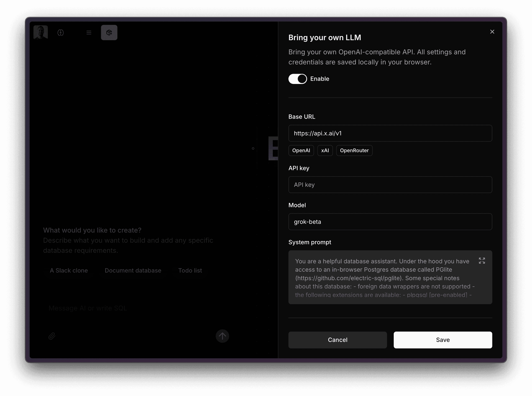Toggle the Enable switch off
Image resolution: width=532 pixels, height=396 pixels.
(x=298, y=79)
